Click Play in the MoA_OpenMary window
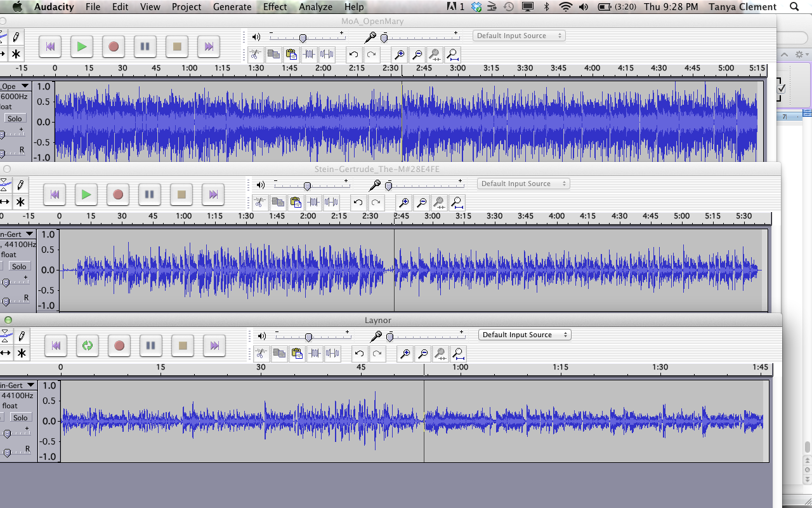Viewport: 812px width, 508px height. click(x=82, y=46)
